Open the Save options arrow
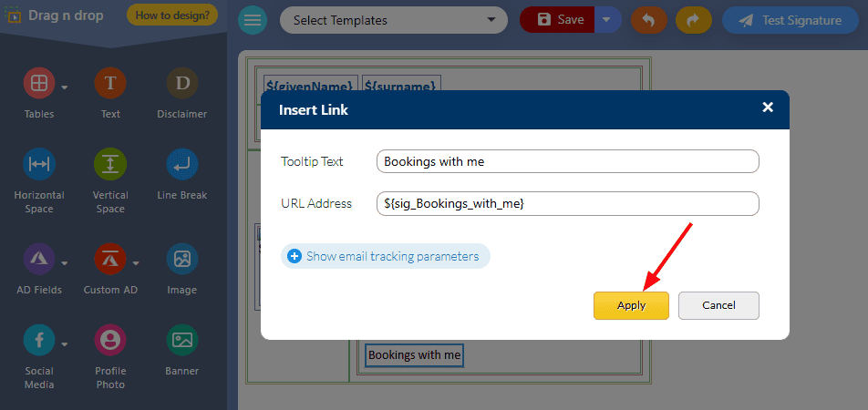 click(x=607, y=20)
